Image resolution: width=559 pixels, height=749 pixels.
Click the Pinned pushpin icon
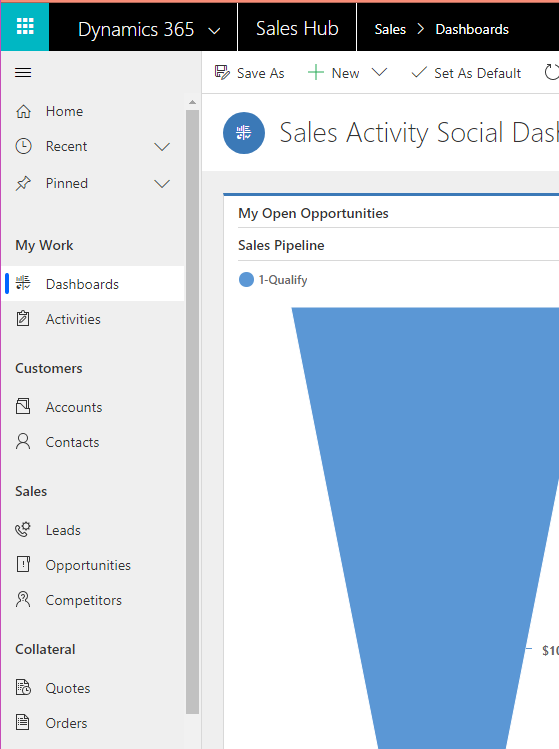click(23, 183)
